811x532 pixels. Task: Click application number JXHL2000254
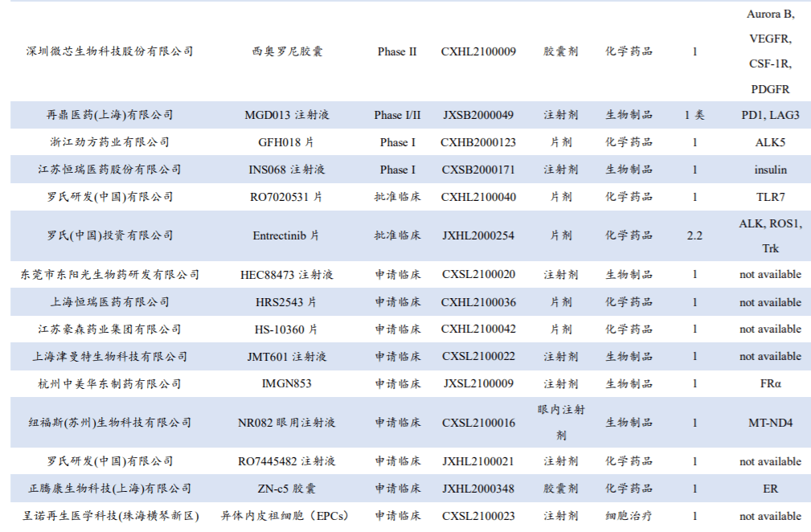[478, 235]
